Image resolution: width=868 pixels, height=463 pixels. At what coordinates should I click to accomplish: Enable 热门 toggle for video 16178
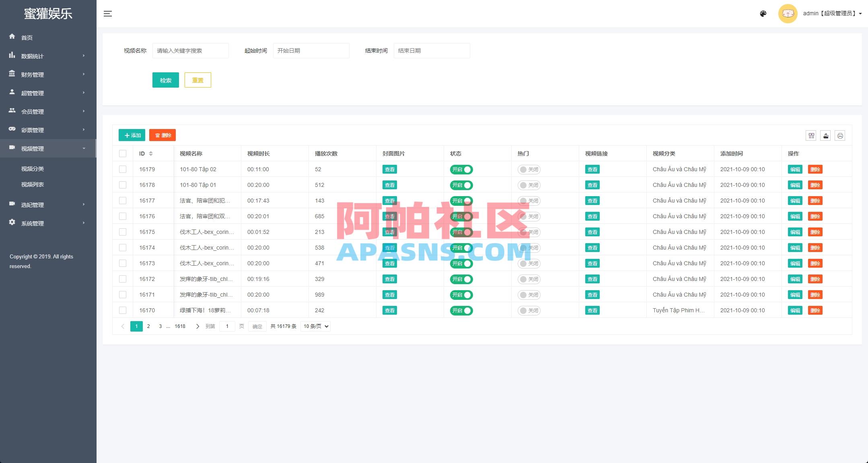click(x=529, y=185)
